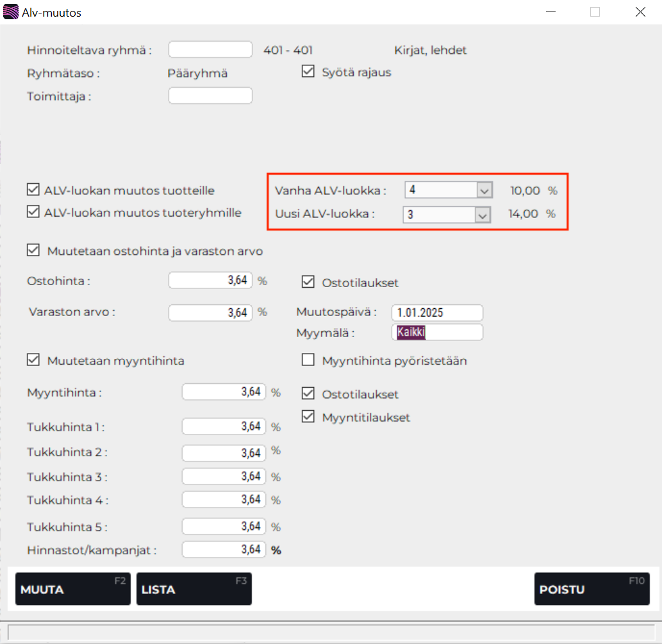Click the LISTA button
This screenshot has width=662, height=644.
(194, 589)
